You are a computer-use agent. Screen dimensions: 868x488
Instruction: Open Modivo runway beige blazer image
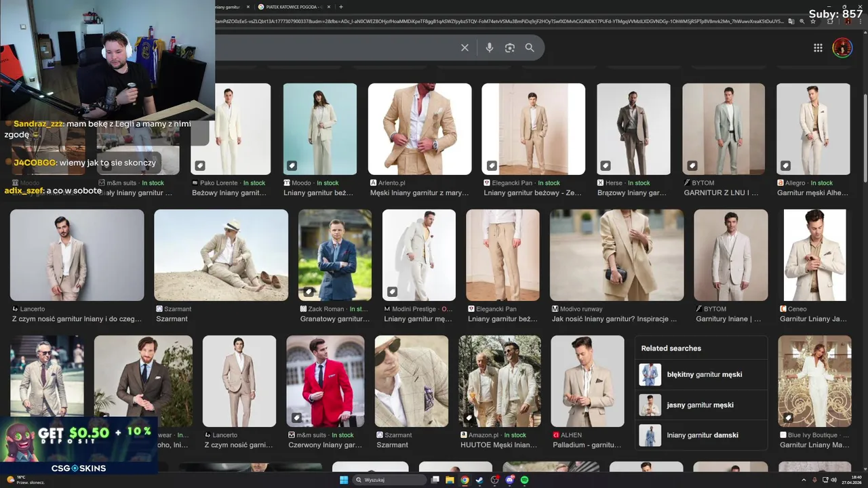616,255
